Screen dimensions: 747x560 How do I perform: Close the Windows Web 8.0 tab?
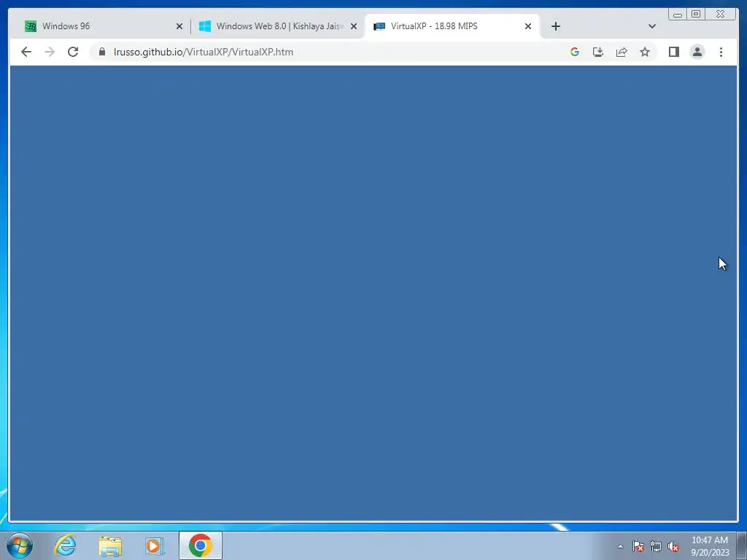click(354, 26)
